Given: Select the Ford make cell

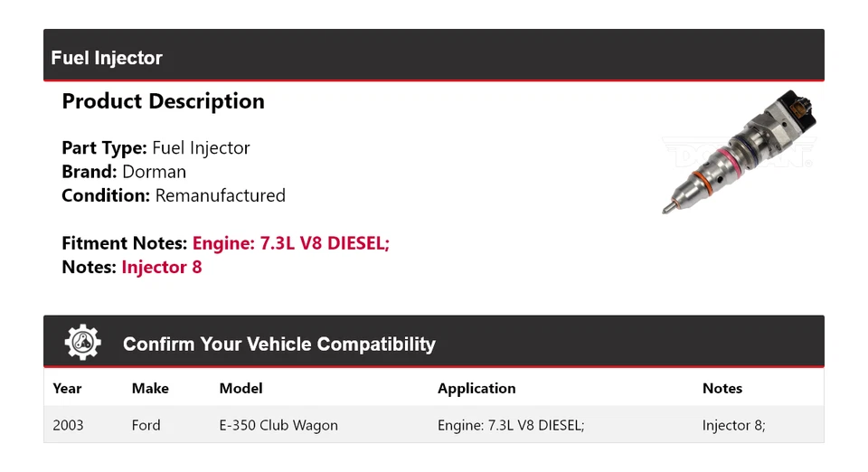Looking at the screenshot, I should pyautogui.click(x=146, y=425).
